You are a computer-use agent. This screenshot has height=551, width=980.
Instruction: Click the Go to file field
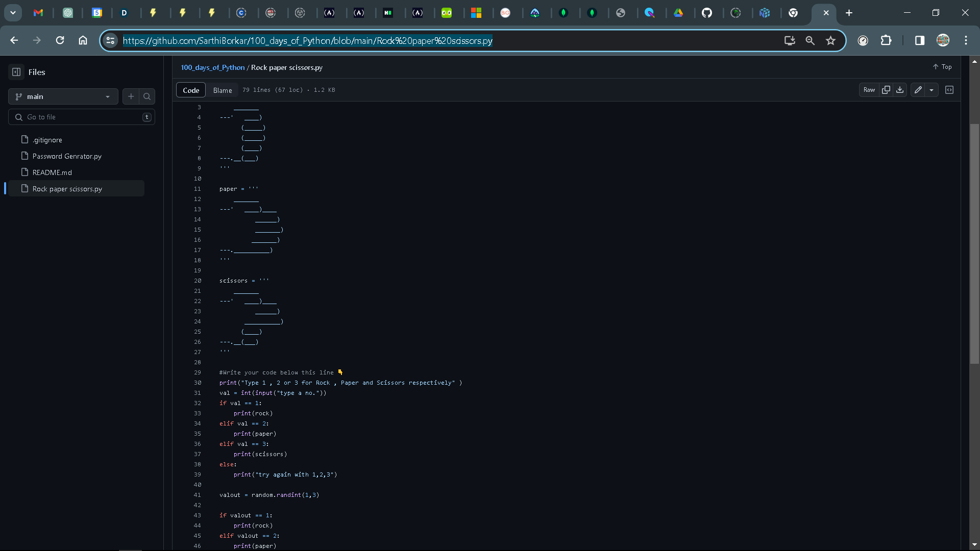pyautogui.click(x=82, y=117)
